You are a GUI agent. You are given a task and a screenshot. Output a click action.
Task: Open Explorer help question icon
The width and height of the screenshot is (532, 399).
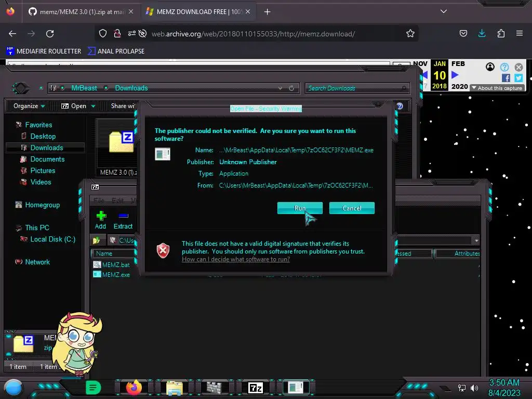point(400,106)
